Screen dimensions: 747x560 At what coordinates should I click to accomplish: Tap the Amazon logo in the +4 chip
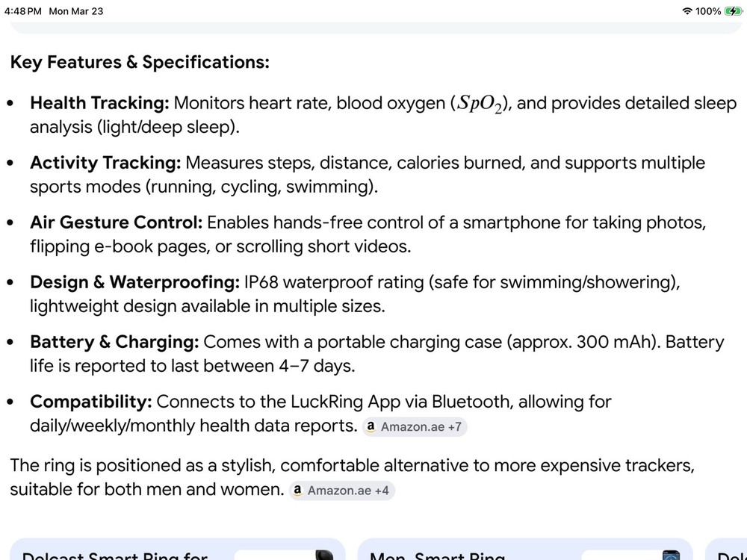[297, 491]
